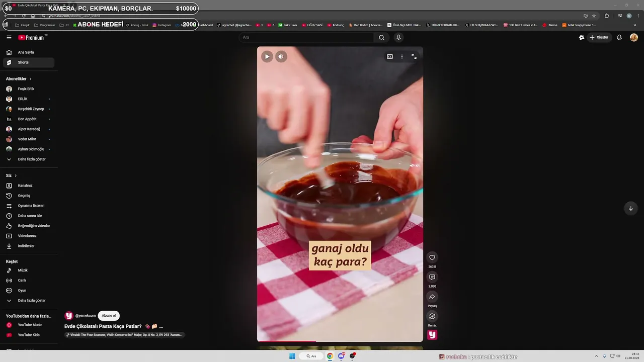Open Alper Karadağ channel
This screenshot has width=644, height=362.
coord(29,129)
